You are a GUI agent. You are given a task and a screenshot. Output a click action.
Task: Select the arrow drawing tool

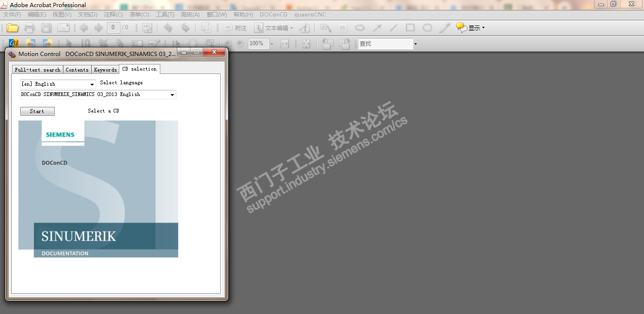coord(377,28)
